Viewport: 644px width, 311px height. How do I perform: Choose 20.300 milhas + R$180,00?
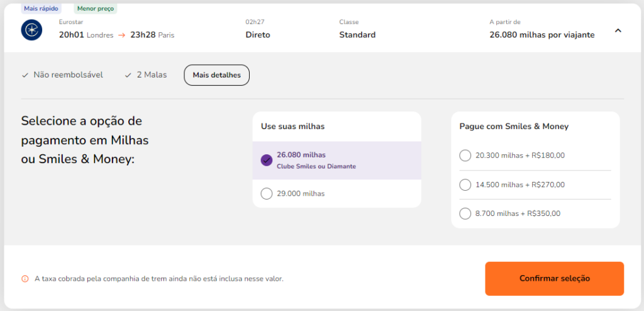pyautogui.click(x=465, y=155)
